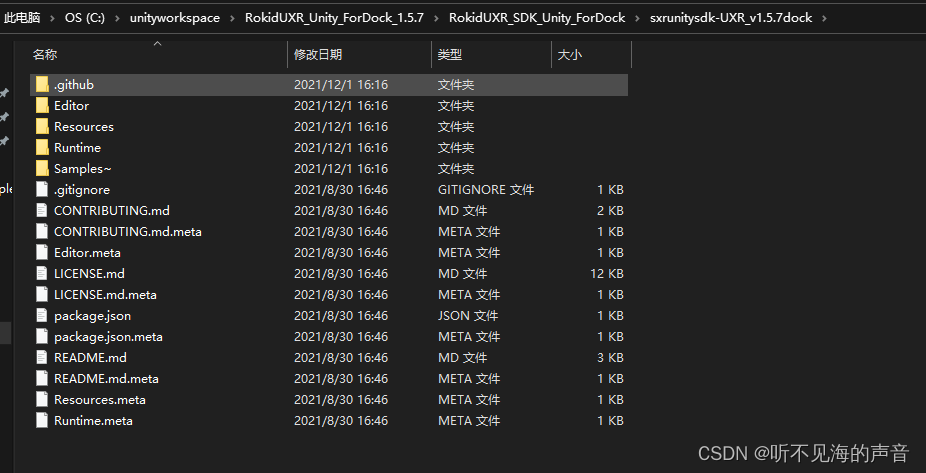
Task: Select the Editor folder icon
Action: point(42,106)
